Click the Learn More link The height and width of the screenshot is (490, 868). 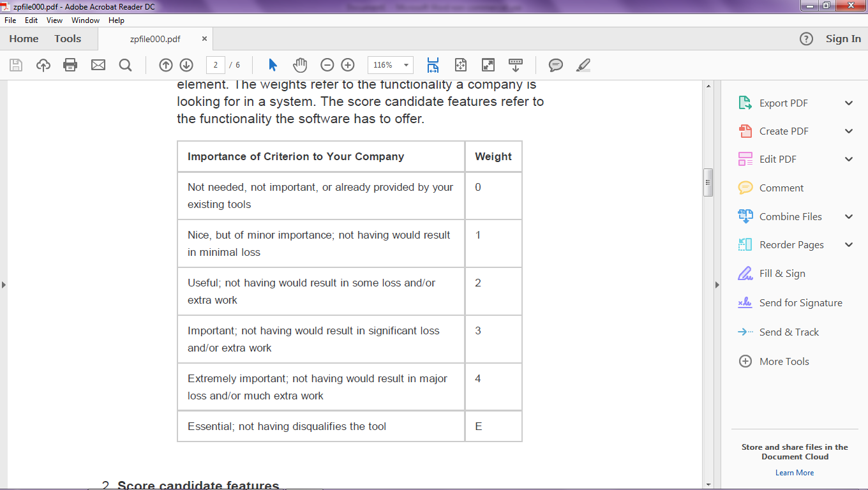(x=795, y=473)
